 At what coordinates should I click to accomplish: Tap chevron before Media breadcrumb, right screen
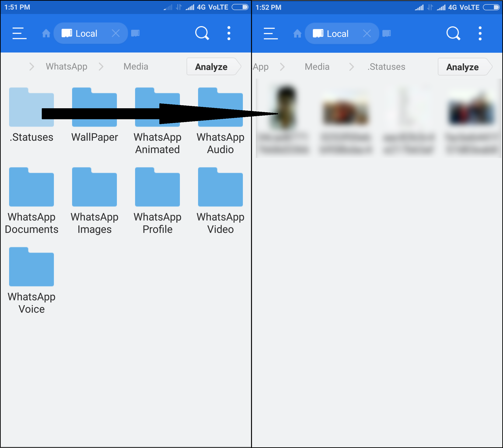pyautogui.click(x=282, y=67)
